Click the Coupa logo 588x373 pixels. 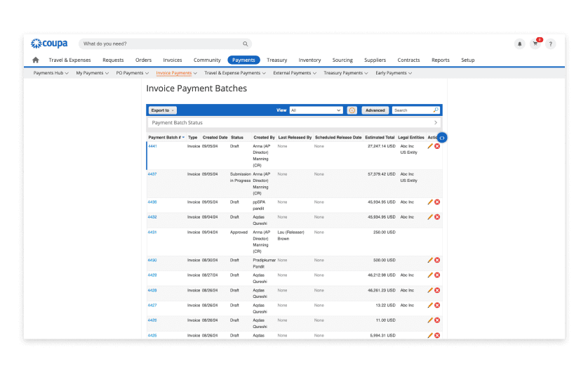pos(49,44)
